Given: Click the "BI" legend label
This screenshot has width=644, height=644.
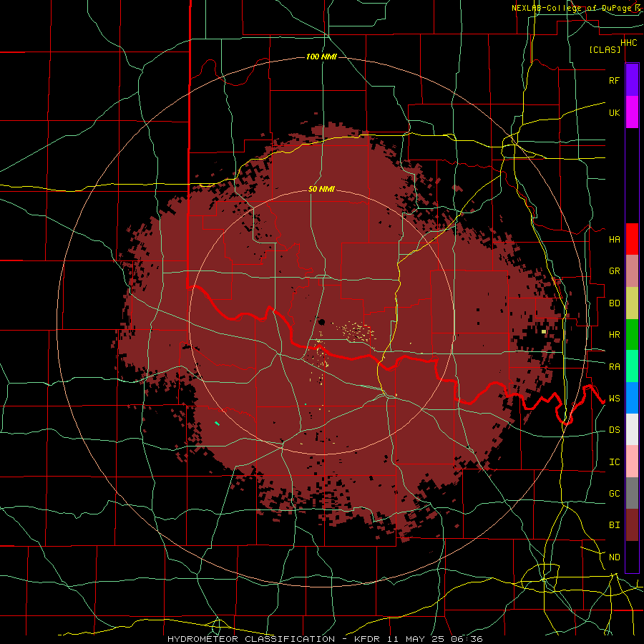Looking at the screenshot, I should pos(614,525).
